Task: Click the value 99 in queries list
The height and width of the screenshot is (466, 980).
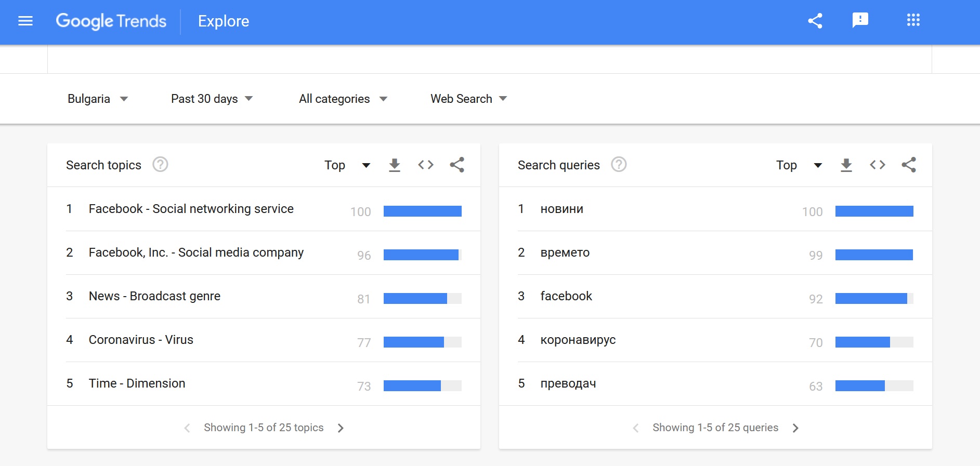Action: (x=816, y=256)
